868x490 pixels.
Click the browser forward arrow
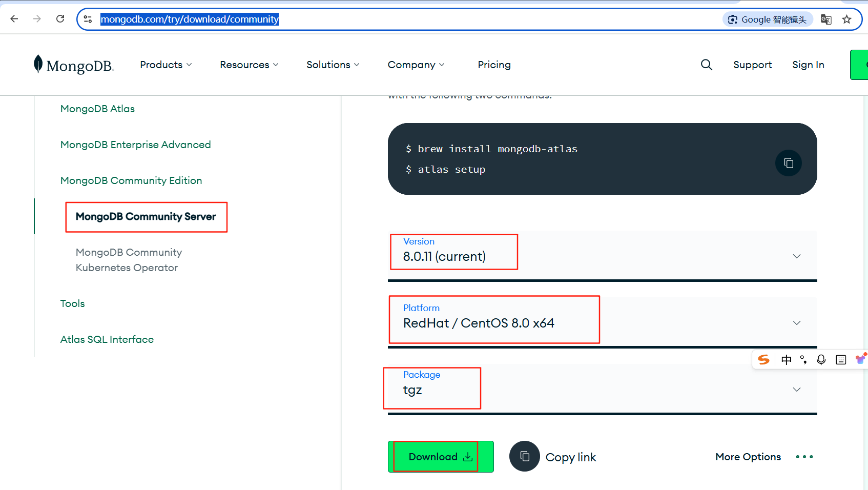[x=37, y=19]
